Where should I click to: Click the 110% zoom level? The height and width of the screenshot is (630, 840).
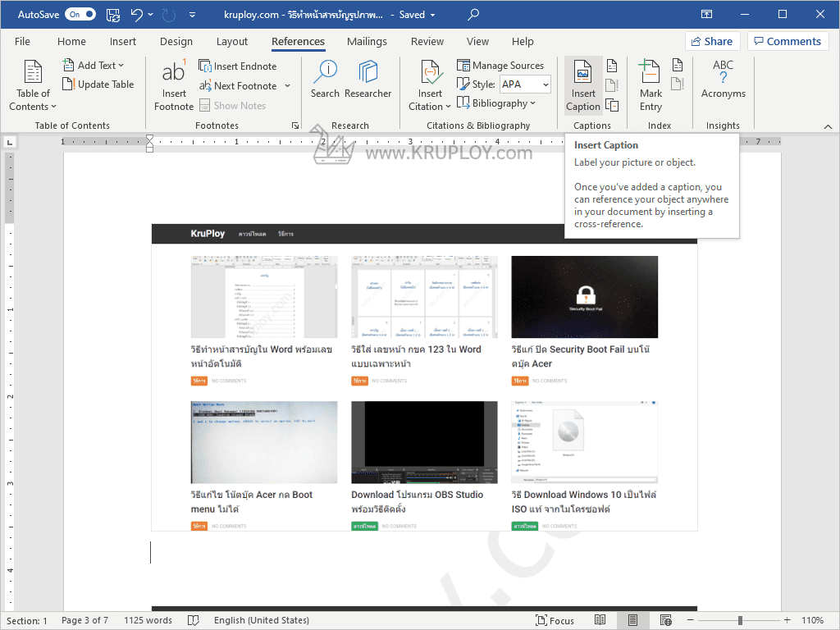(x=812, y=620)
